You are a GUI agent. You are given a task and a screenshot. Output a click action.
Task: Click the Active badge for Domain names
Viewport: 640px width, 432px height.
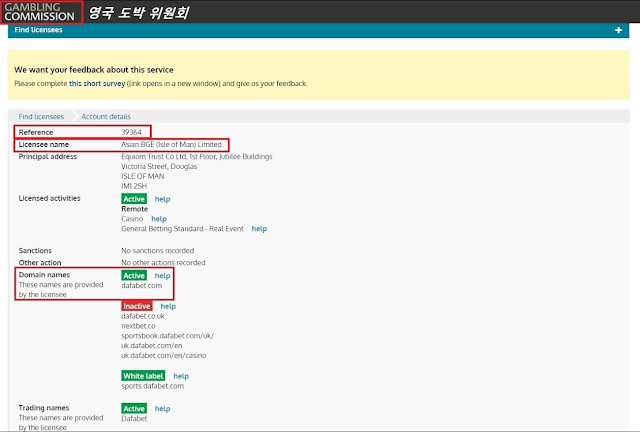(134, 276)
